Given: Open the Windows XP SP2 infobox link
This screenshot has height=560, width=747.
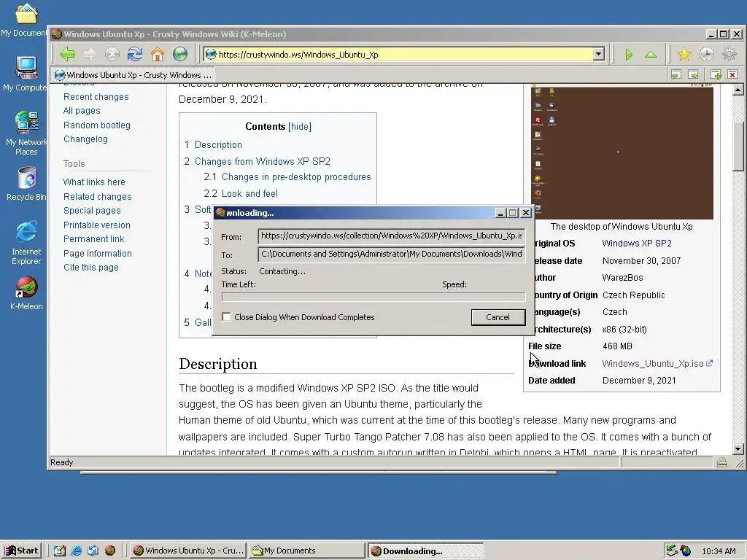Looking at the screenshot, I should 636,244.
